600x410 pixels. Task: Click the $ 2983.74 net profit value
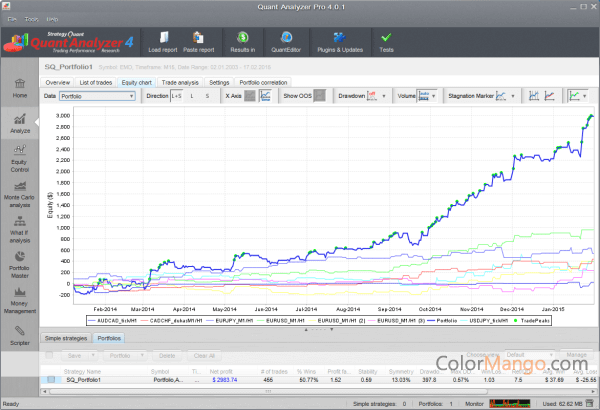pos(225,380)
